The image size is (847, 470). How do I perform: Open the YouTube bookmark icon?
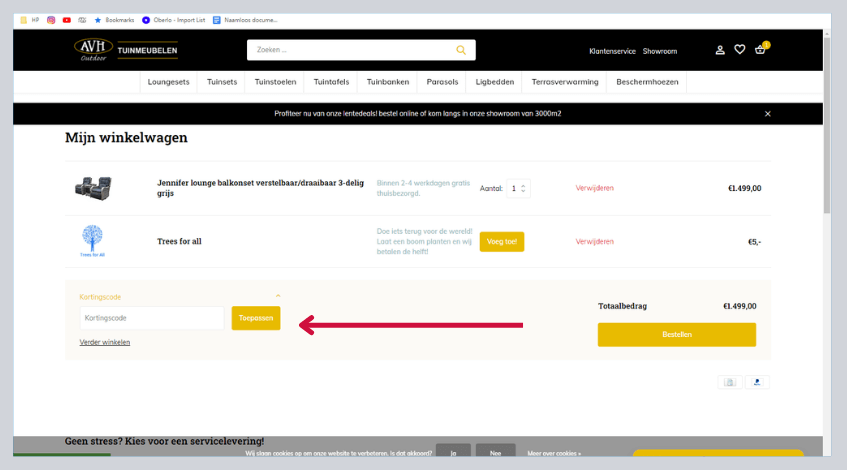[66, 19]
